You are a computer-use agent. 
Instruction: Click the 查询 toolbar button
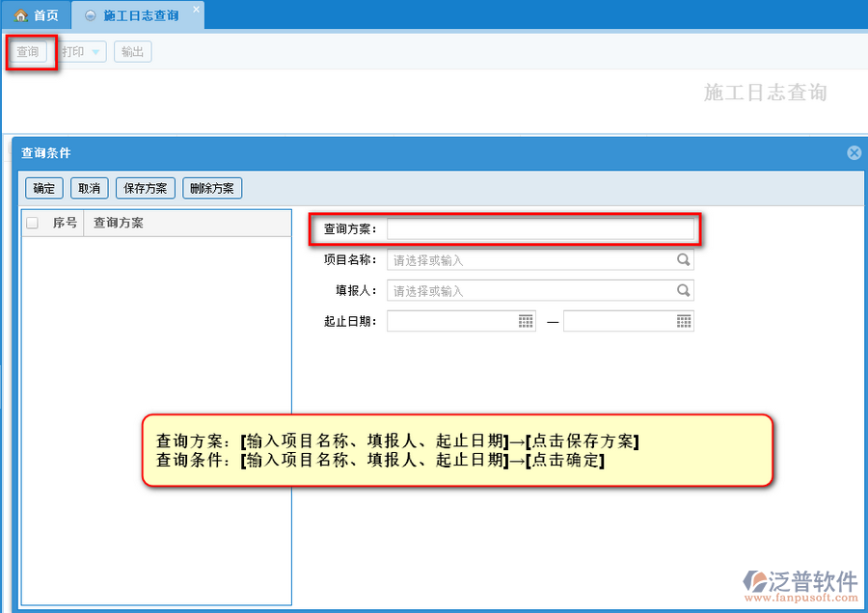28,52
